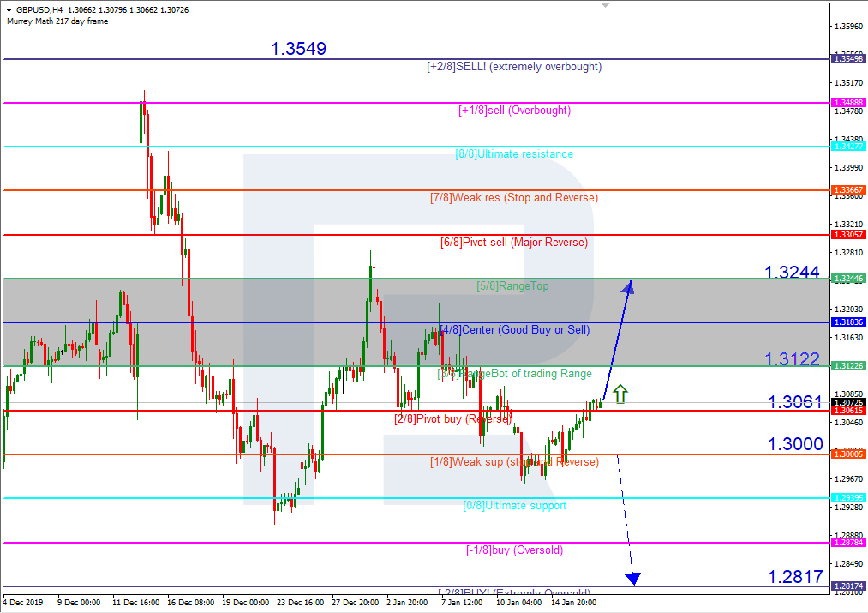Click the '2 Jan 20:00' time axis label
The width and height of the screenshot is (868, 613).
tap(407, 603)
